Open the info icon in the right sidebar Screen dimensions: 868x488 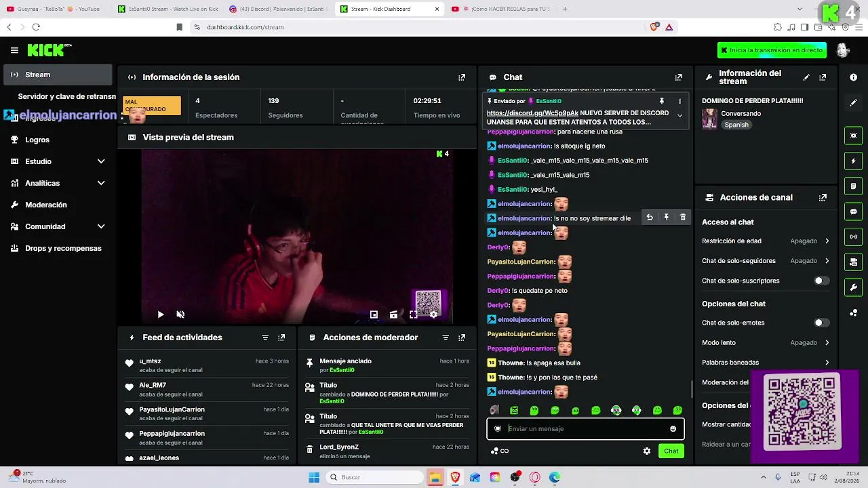click(x=853, y=77)
